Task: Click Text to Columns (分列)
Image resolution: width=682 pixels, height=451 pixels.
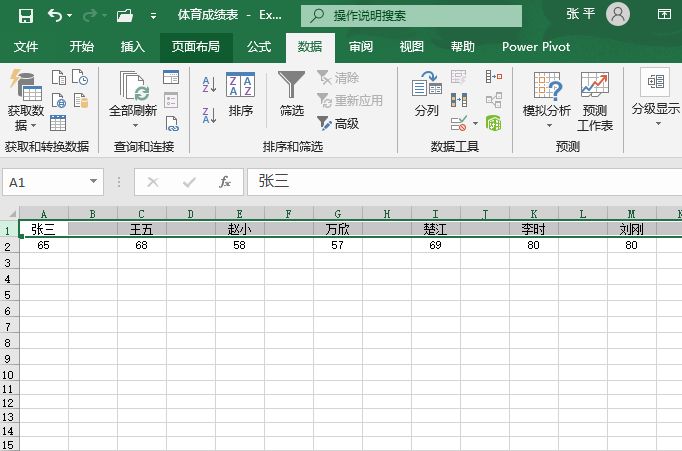Action: point(426,94)
